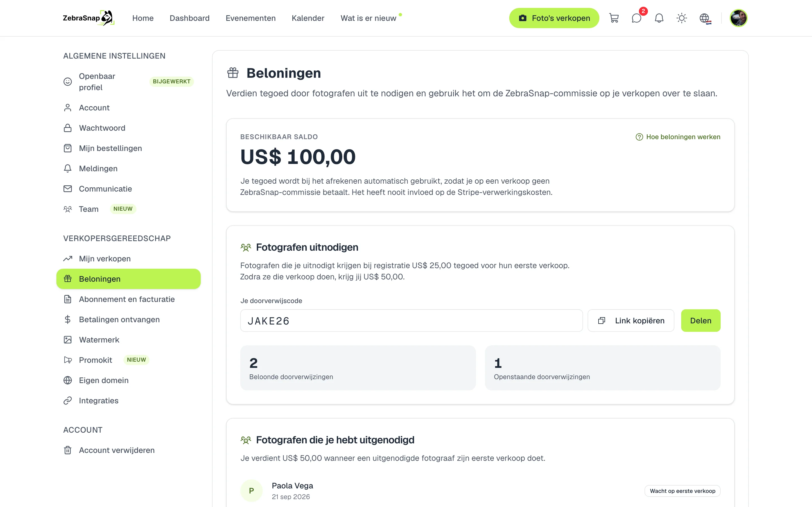This screenshot has width=812, height=507.
Task: Click the Foto's verkopen button
Action: [x=554, y=18]
